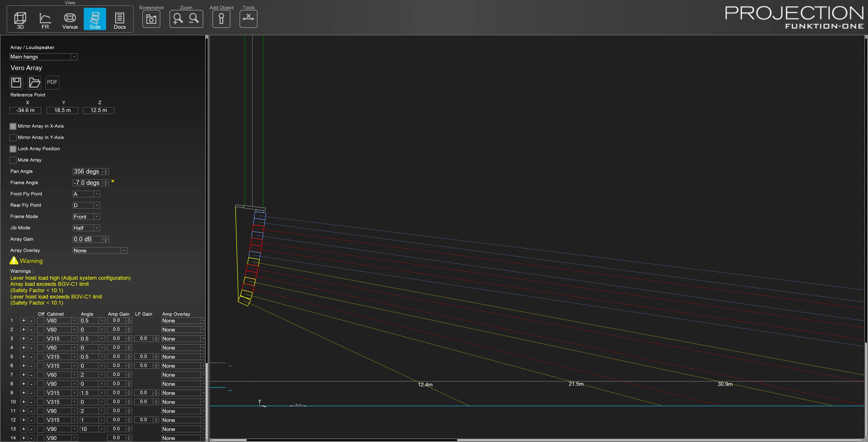The image size is (868, 442).
Task: Mute the array
Action: pyautogui.click(x=13, y=160)
